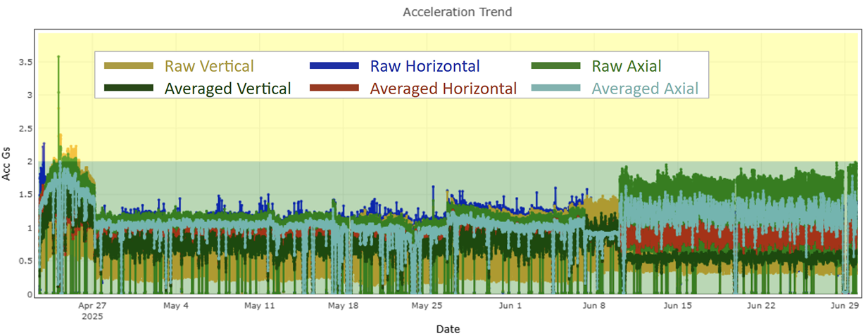Toggle the Raw Vertical trace label

tap(209, 66)
